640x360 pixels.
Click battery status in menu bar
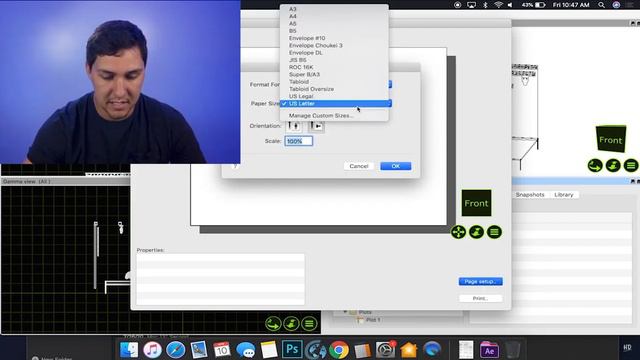pyautogui.click(x=533, y=5)
